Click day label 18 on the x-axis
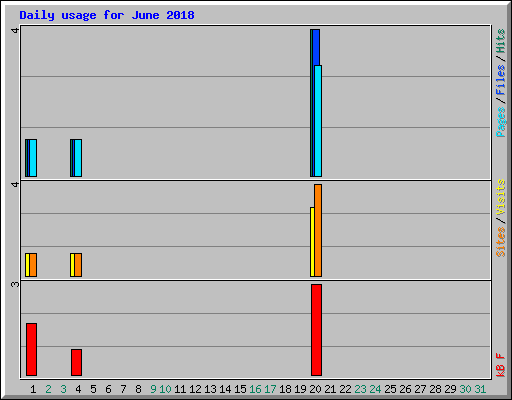 (285, 389)
